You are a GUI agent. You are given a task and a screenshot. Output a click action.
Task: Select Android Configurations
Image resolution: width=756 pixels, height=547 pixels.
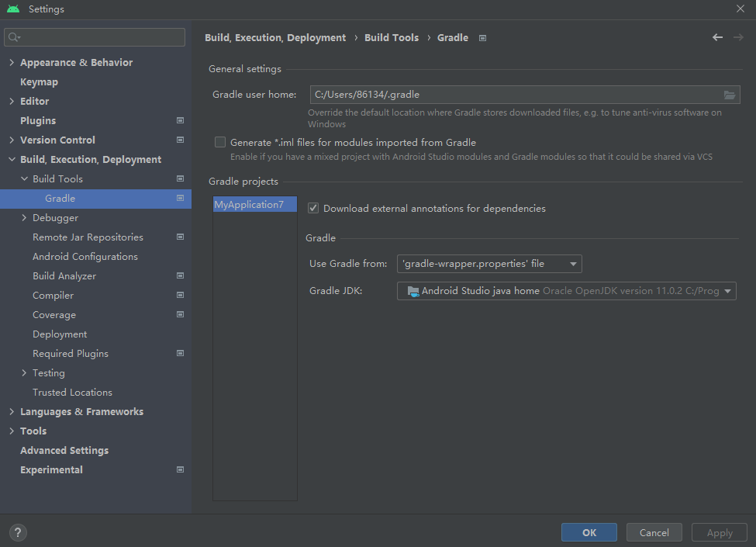[x=85, y=257]
